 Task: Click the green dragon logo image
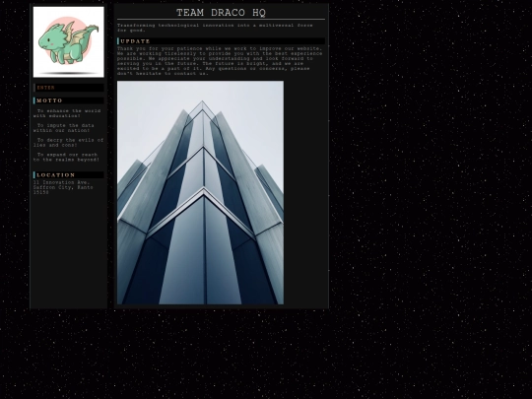tap(69, 41)
